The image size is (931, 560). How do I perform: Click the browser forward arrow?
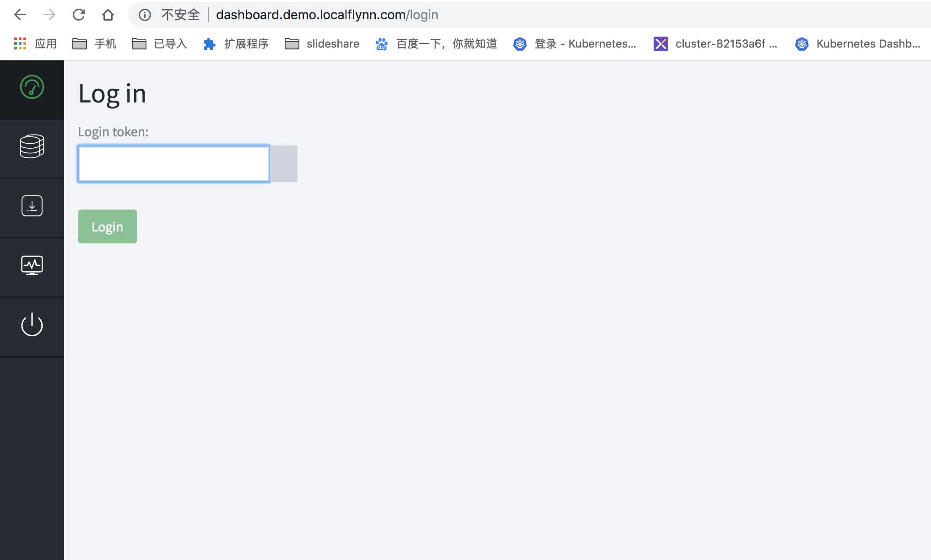point(49,15)
